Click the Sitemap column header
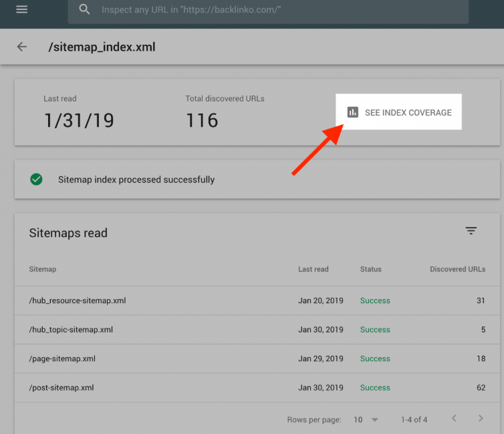 pos(42,269)
